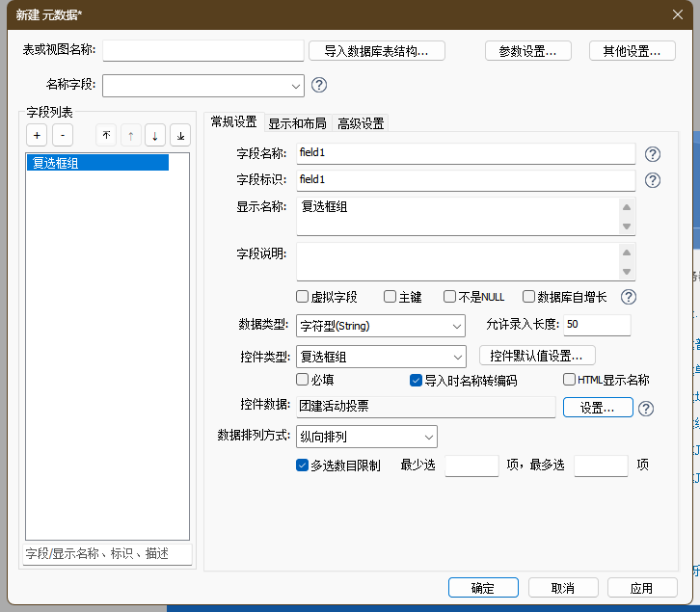Open the 数据类型 dropdown
Image resolution: width=700 pixels, height=612 pixels.
click(x=381, y=326)
